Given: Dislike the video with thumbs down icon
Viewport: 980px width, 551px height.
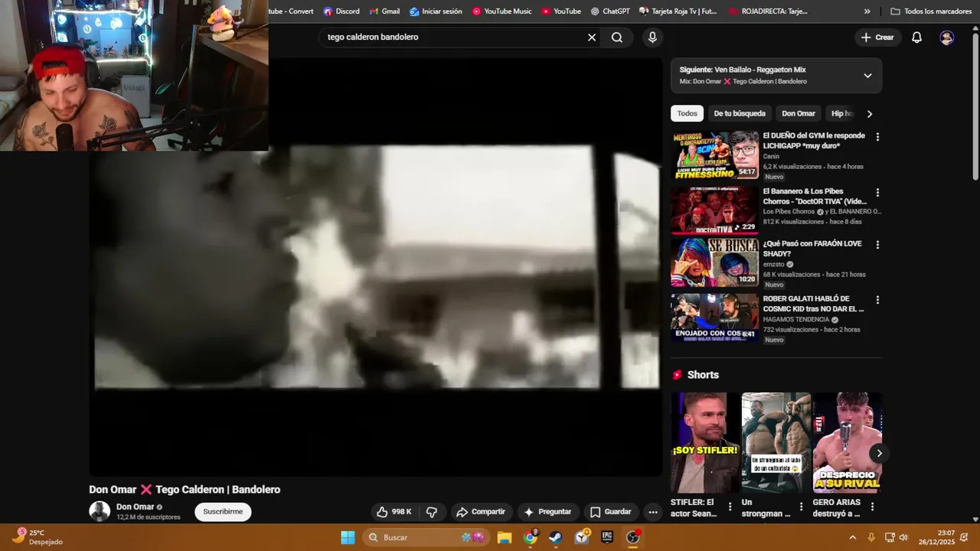Looking at the screenshot, I should click(x=432, y=512).
